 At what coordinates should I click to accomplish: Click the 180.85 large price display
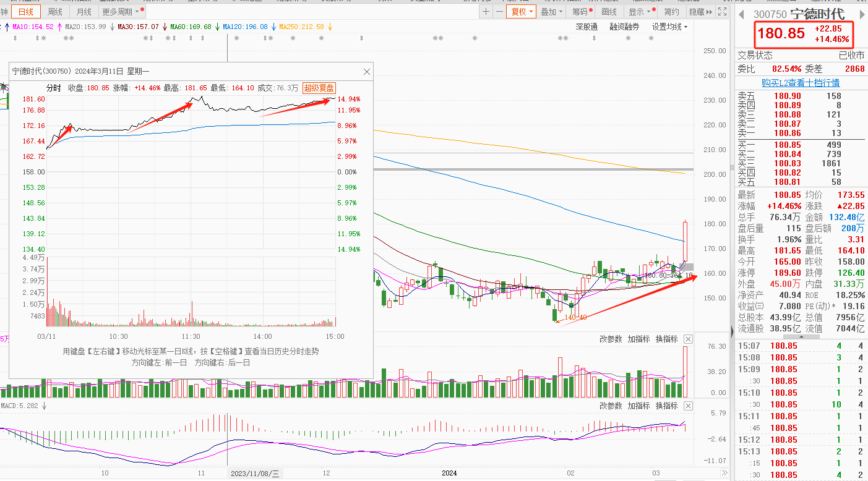tap(781, 35)
